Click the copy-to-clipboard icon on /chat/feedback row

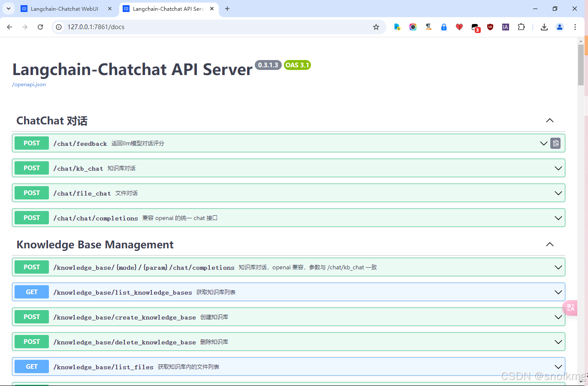pyautogui.click(x=555, y=143)
